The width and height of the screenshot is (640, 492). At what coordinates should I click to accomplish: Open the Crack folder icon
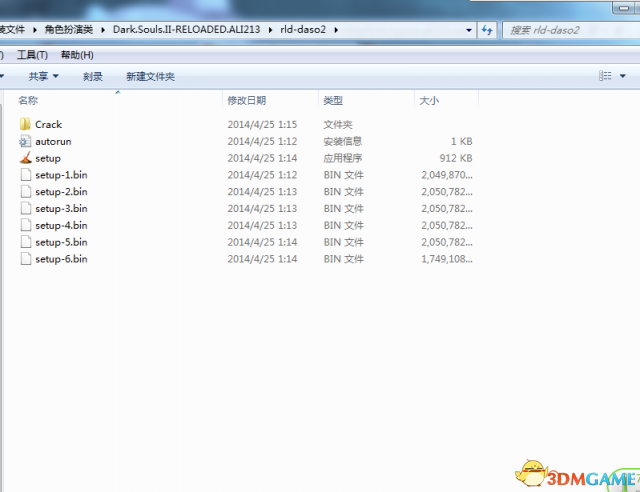pos(25,124)
